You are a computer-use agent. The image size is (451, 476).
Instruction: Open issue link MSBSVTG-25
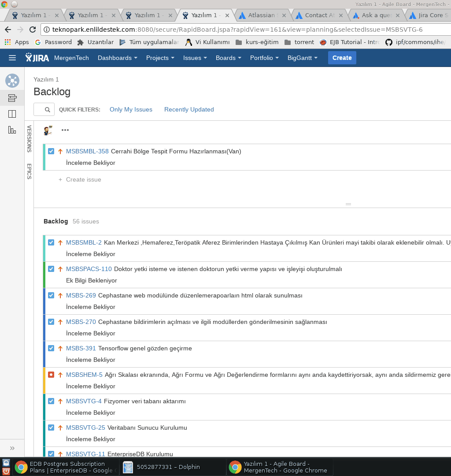(x=85, y=428)
